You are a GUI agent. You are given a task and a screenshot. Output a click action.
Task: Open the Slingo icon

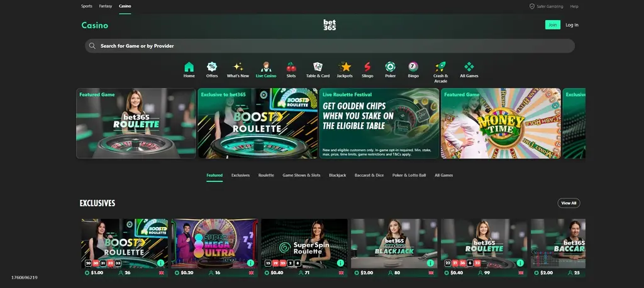click(x=367, y=67)
